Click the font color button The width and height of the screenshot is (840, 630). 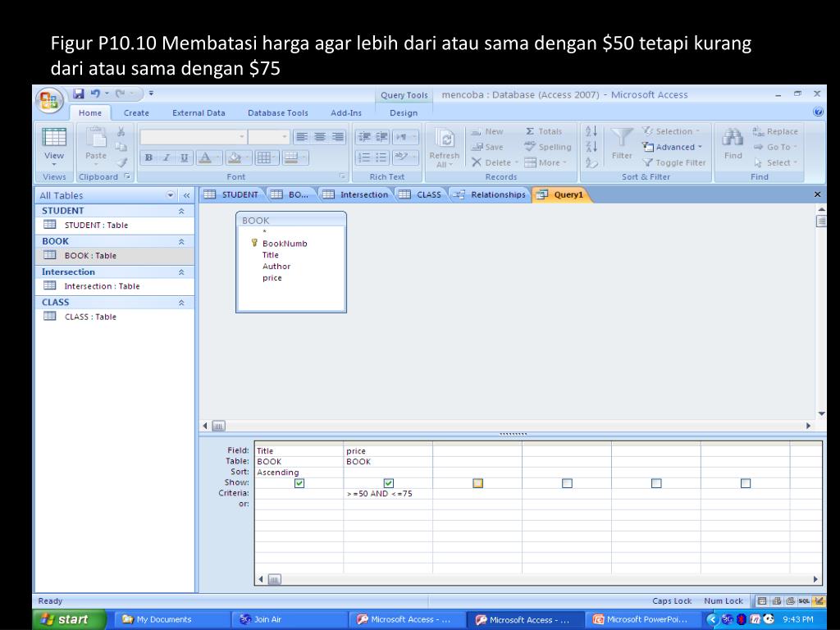[x=206, y=157]
